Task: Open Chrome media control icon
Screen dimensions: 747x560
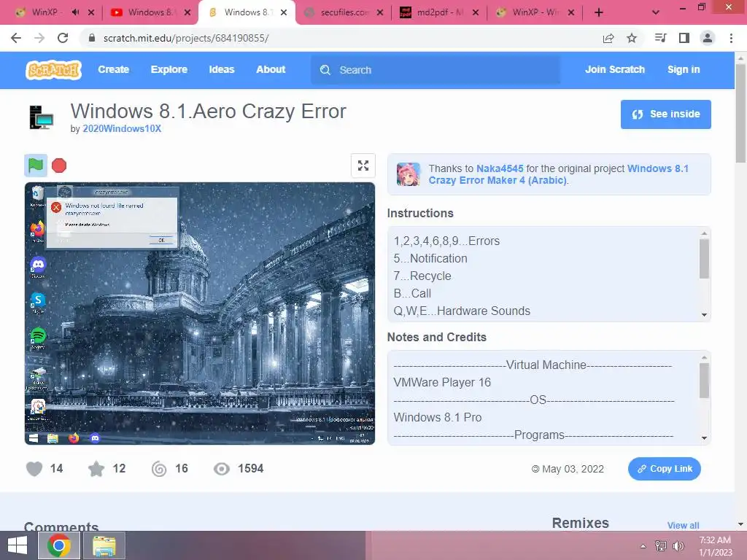Action: point(660,38)
